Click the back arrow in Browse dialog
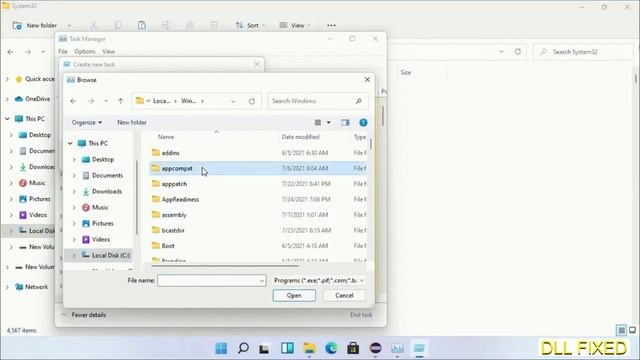This screenshot has width=640, height=360. (x=73, y=101)
